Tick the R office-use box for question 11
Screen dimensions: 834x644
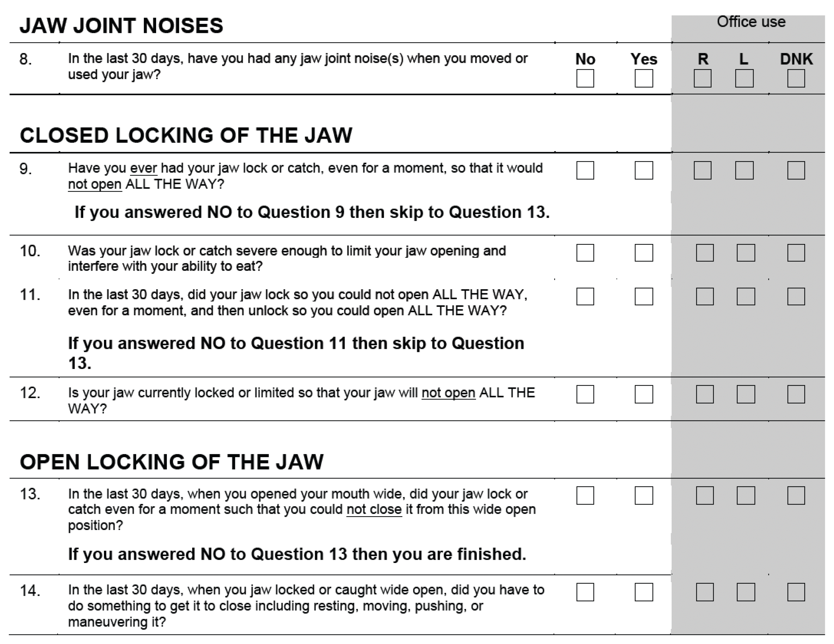click(705, 297)
